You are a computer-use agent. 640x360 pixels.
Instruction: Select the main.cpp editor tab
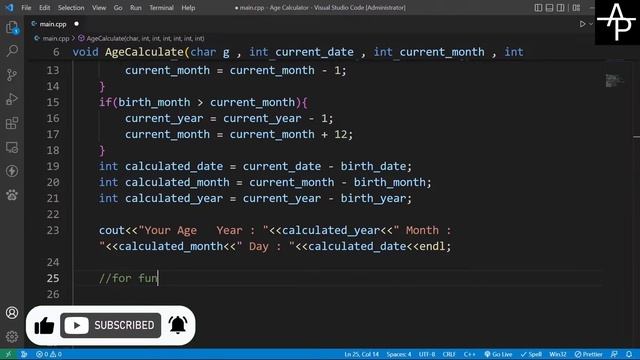53,24
